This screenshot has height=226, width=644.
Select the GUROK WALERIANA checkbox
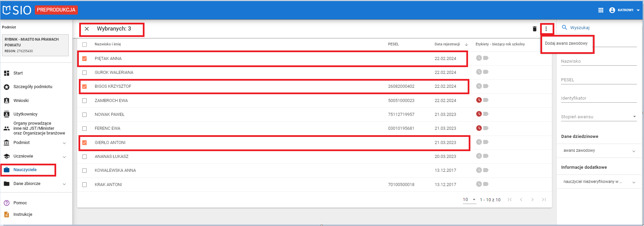[x=85, y=73]
